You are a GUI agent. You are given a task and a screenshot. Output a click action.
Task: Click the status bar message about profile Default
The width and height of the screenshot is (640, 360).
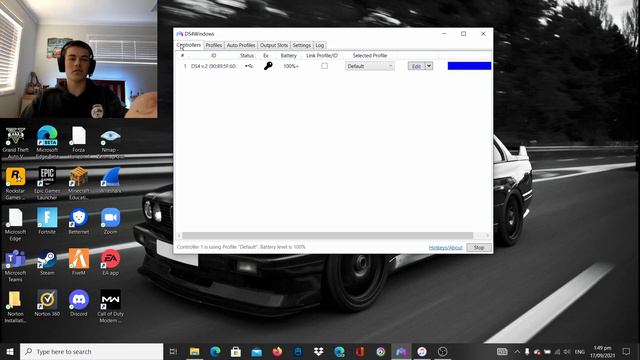tap(241, 247)
